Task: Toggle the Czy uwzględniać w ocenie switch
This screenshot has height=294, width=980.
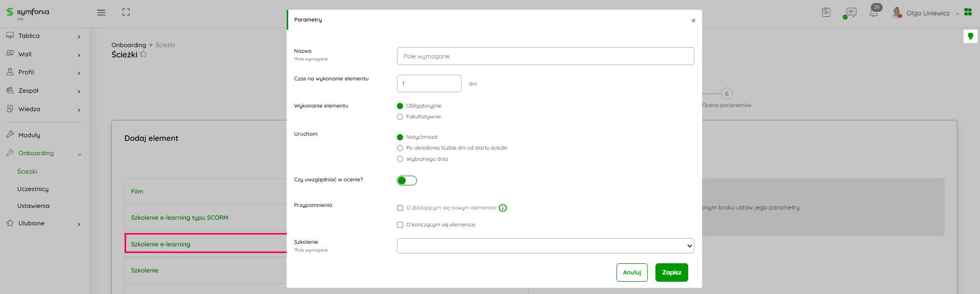Action: [x=407, y=180]
